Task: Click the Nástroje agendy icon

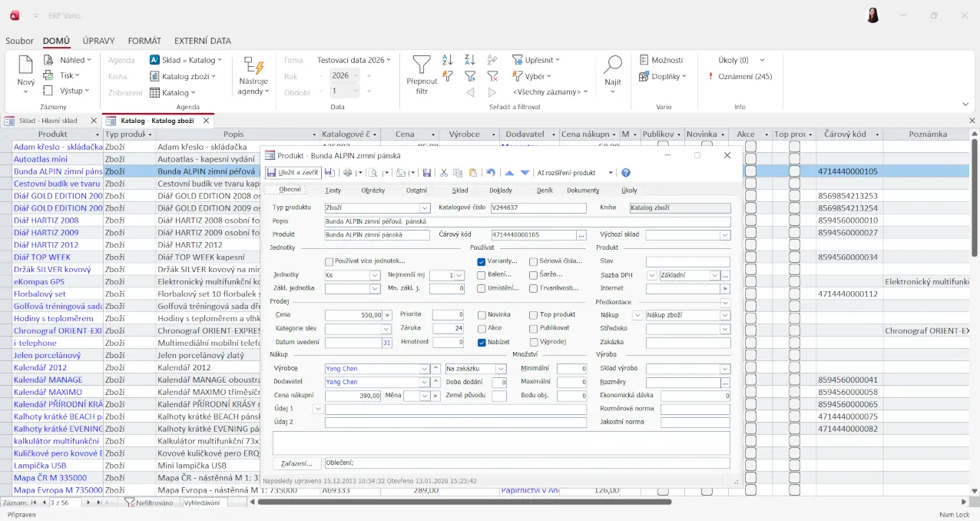Action: 253,65
